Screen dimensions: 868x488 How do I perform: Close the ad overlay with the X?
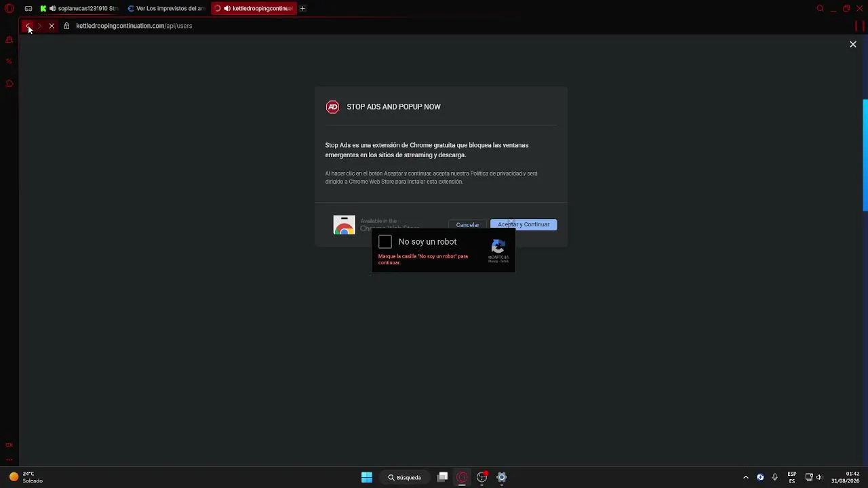[853, 44]
